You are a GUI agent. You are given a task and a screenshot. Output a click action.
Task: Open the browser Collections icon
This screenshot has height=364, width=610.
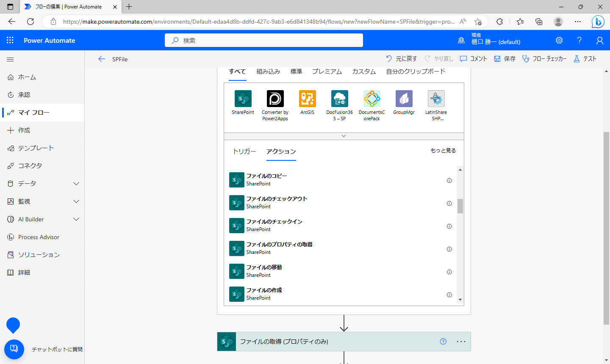[539, 22]
